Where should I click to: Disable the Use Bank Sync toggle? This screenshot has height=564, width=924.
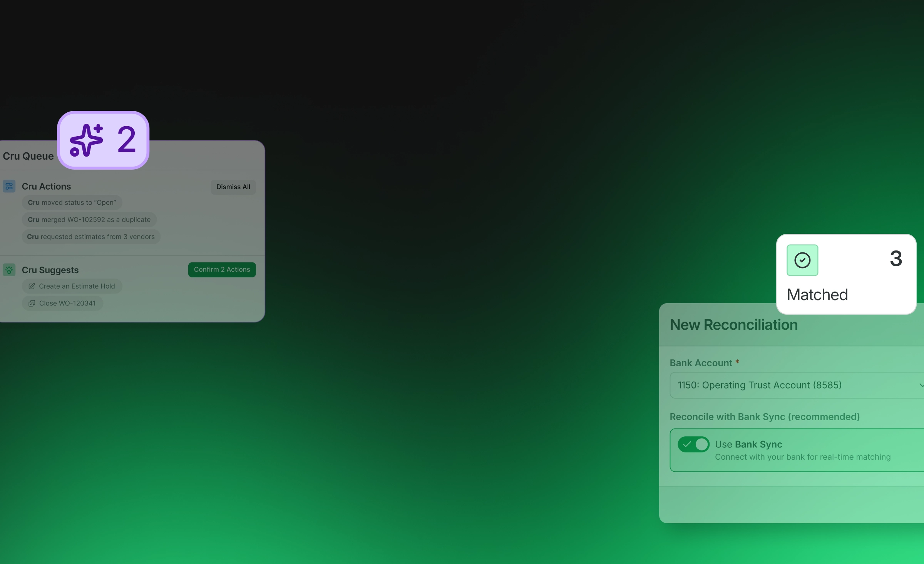coord(693,444)
